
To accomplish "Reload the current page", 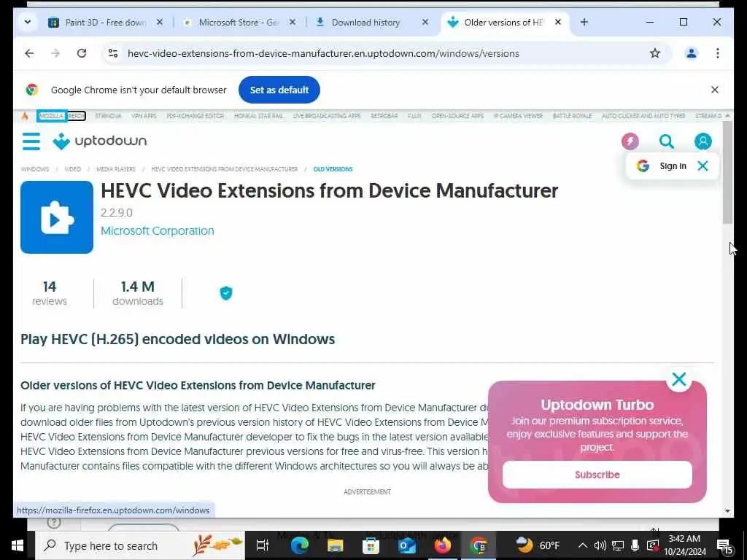I will click(82, 53).
